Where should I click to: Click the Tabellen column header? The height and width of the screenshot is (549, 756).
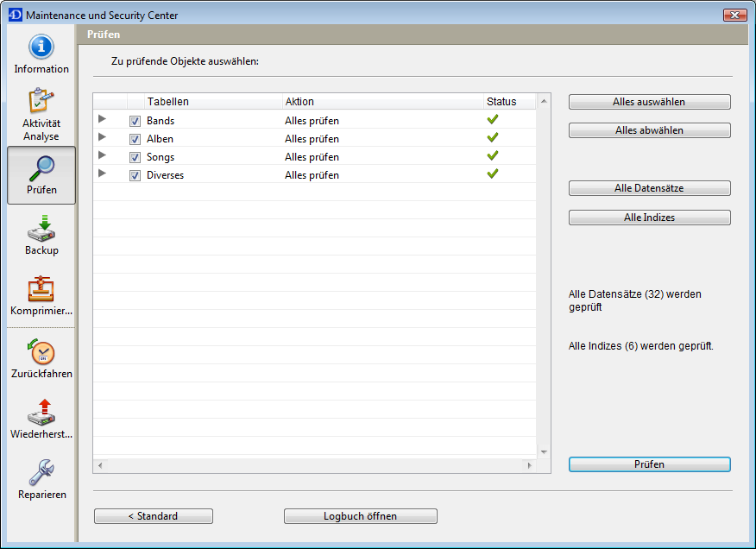click(213, 101)
